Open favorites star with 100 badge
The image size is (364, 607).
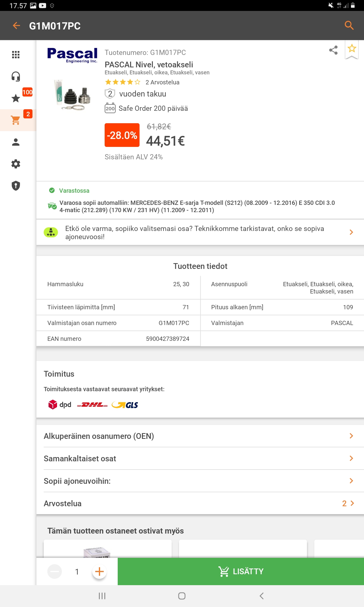pyautogui.click(x=16, y=98)
